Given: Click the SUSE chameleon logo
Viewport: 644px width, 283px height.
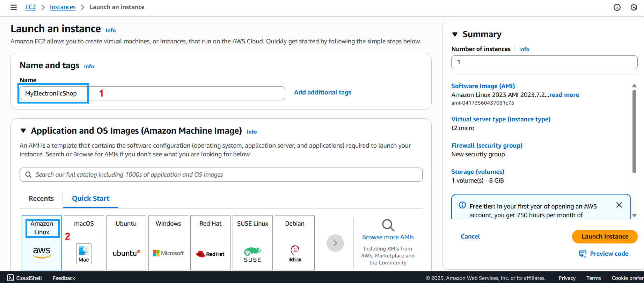Looking at the screenshot, I should point(253,255).
